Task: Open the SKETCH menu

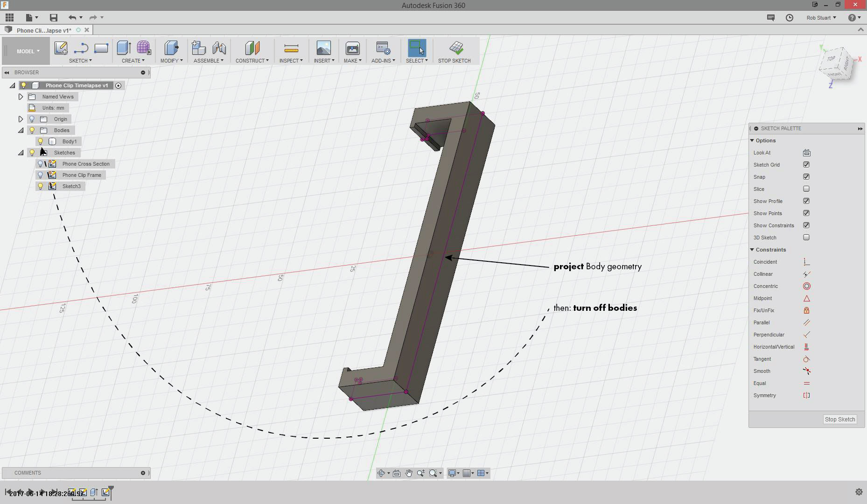Action: [80, 61]
